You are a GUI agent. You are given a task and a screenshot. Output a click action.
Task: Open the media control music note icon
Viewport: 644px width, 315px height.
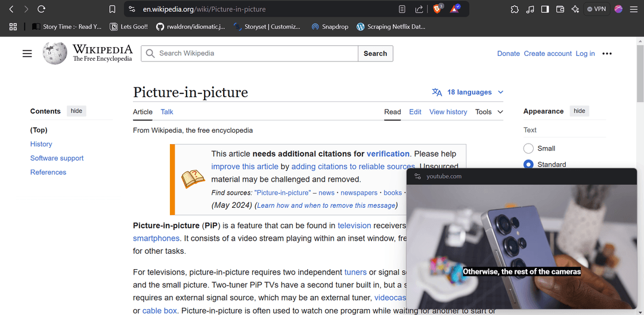(530, 9)
